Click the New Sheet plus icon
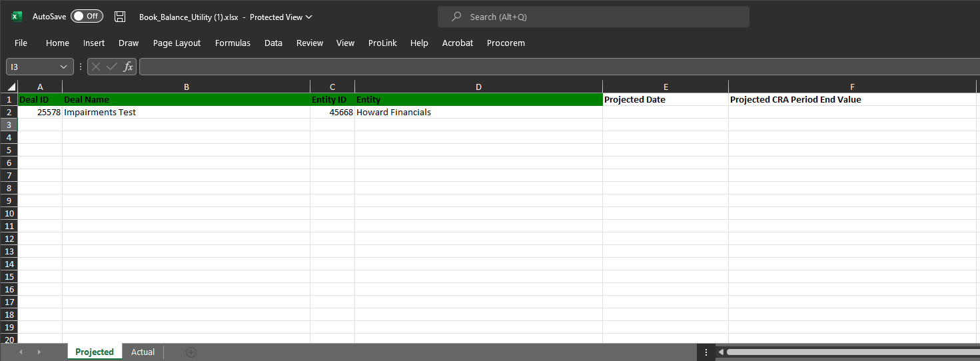Screen dimensions: 980x361 pyautogui.click(x=191, y=352)
